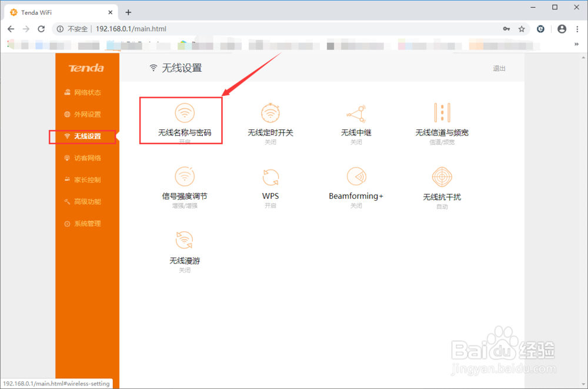Click the 无线信道与频宽 label
This screenshot has height=389, width=588.
pyautogui.click(x=442, y=132)
